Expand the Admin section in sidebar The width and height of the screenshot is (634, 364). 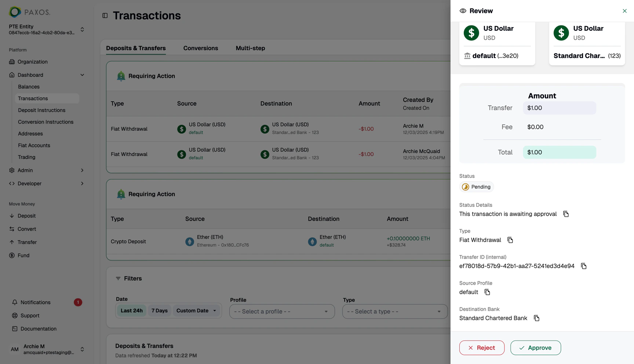[47, 170]
